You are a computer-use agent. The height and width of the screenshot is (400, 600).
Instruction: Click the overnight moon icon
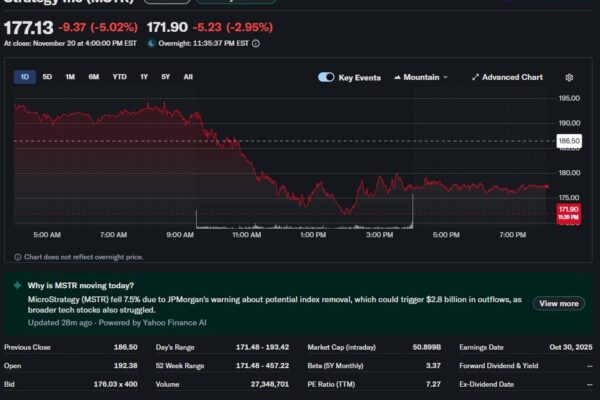tap(151, 43)
